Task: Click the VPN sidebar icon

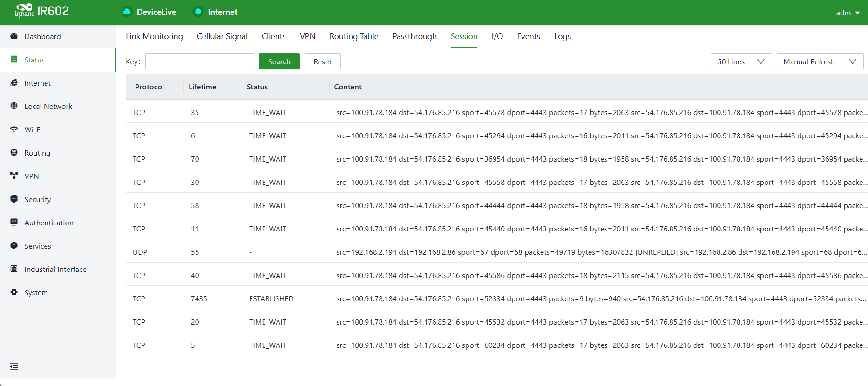Action: coord(14,176)
